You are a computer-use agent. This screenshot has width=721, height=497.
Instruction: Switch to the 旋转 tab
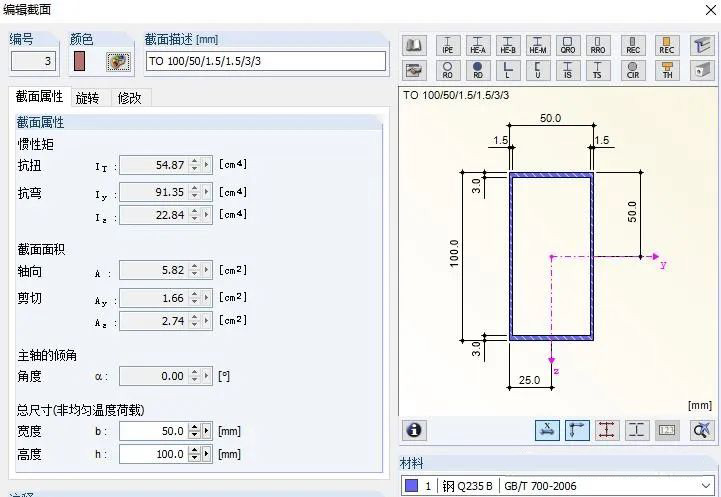tap(88, 98)
